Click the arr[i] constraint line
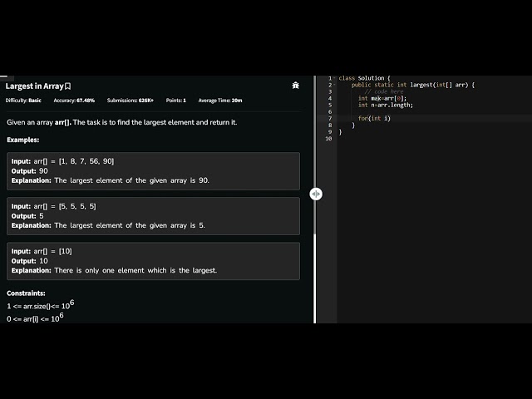 35,318
